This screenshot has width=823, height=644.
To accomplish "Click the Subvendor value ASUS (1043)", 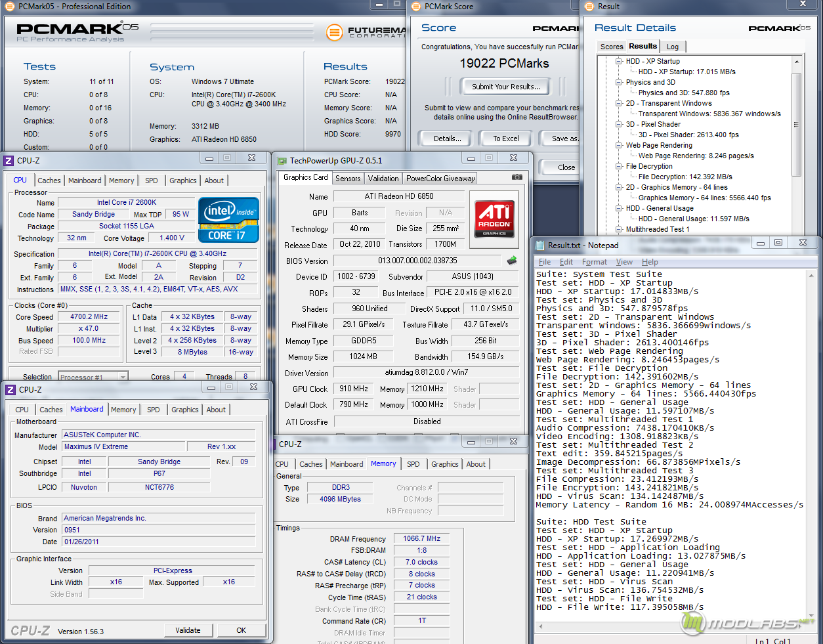I will click(473, 276).
